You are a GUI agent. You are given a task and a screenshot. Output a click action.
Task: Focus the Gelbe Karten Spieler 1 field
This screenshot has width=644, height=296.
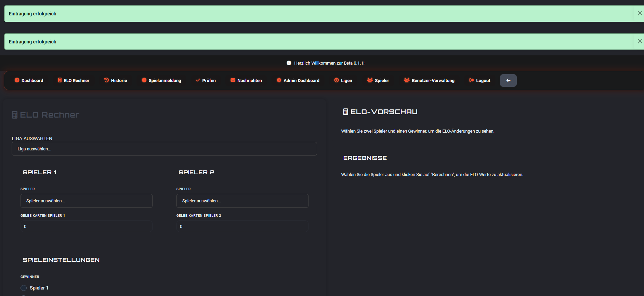86,226
